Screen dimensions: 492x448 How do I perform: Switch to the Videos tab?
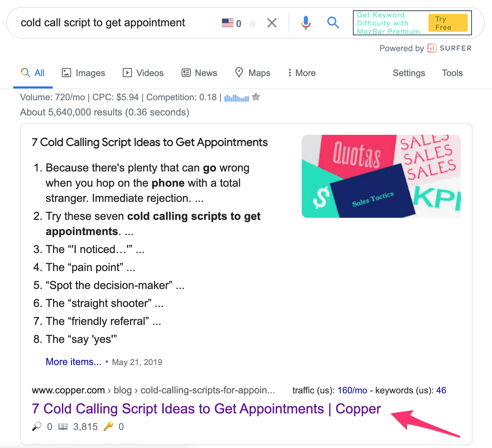coord(143,73)
